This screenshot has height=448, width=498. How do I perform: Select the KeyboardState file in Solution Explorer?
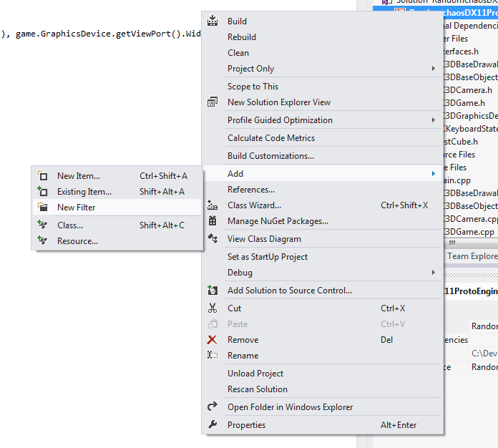tap(471, 129)
